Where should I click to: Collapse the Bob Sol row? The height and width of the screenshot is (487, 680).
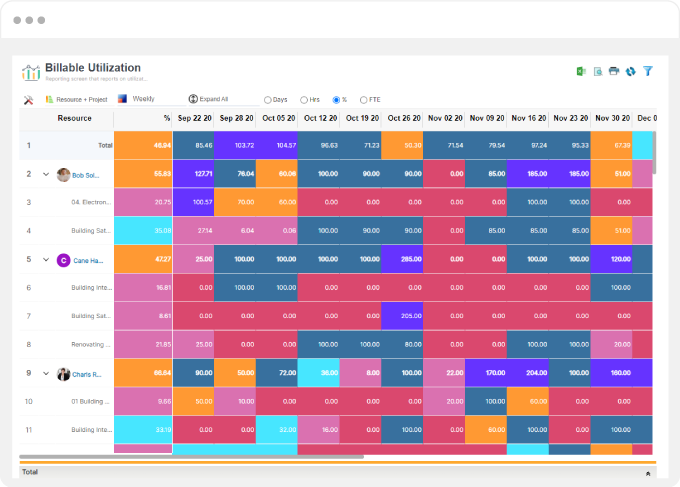pyautogui.click(x=46, y=174)
